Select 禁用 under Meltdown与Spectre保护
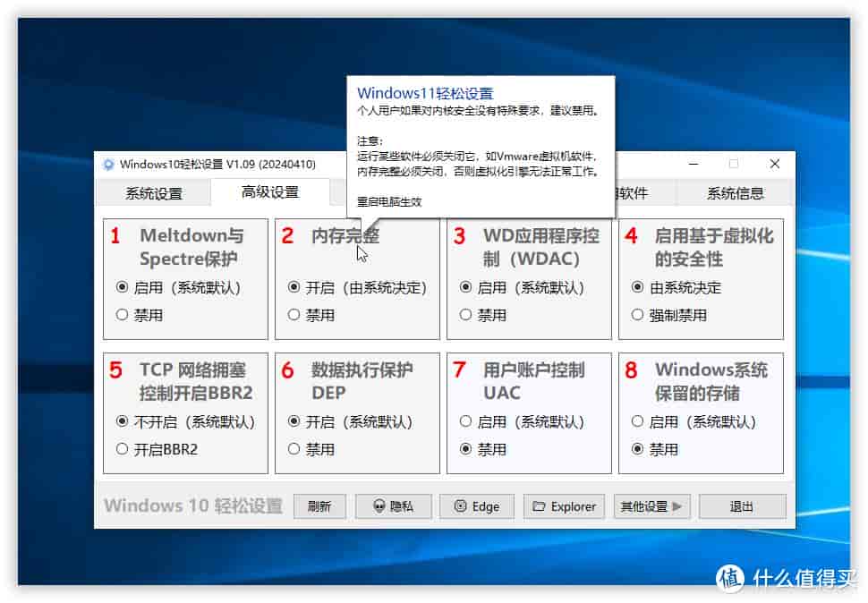The image size is (868, 603). 140,315
